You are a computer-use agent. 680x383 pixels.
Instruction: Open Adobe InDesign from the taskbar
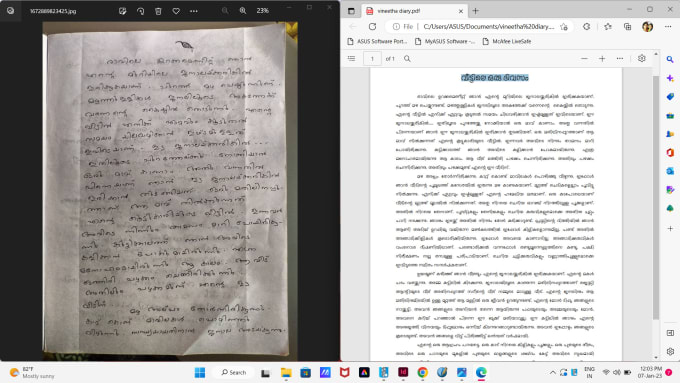tap(403, 372)
